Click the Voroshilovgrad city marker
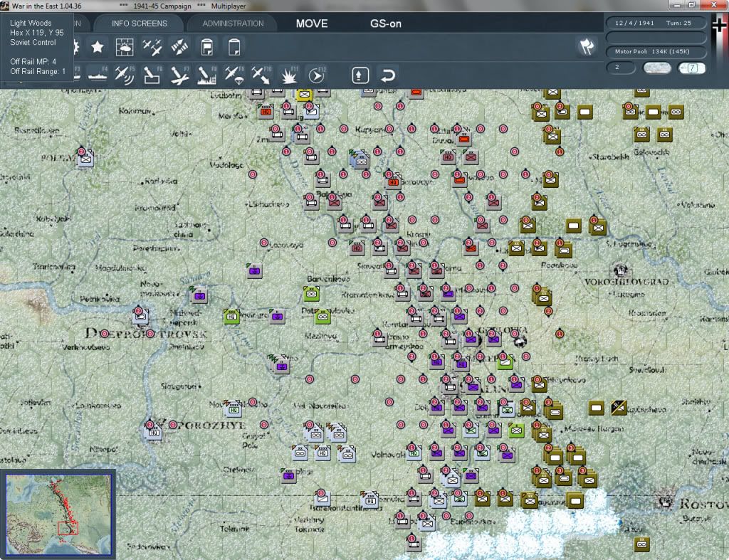Viewport: 729px width, 560px height. pos(620,270)
